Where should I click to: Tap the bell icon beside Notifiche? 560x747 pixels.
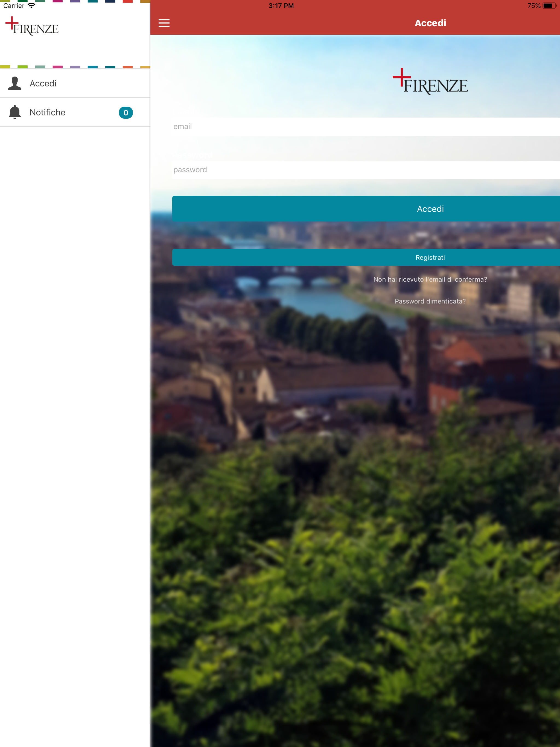[14, 112]
